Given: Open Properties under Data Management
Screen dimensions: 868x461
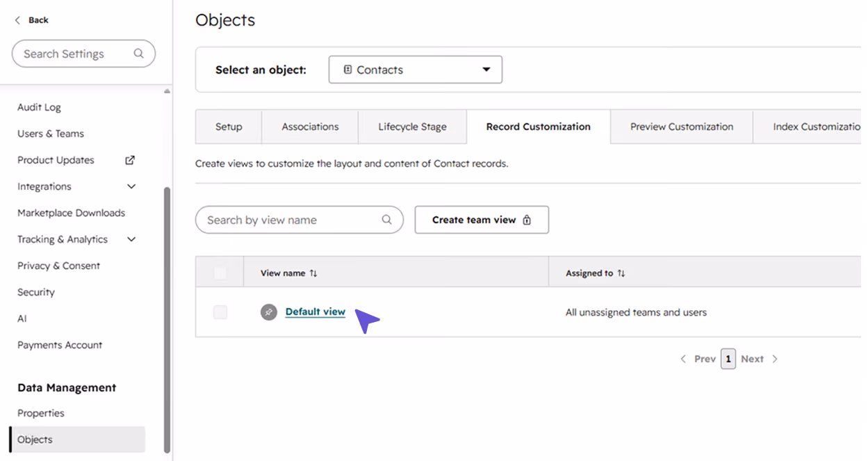Looking at the screenshot, I should (41, 413).
